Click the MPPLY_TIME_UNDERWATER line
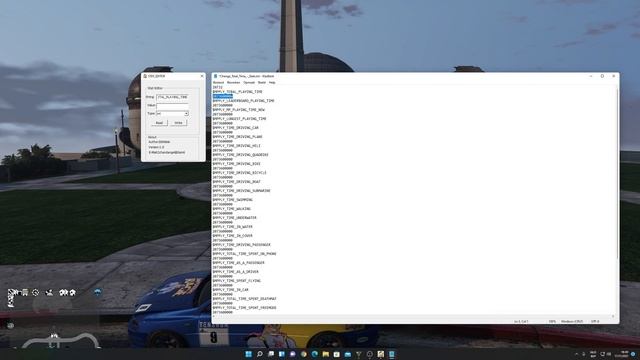Image resolution: width=640 pixels, height=360 pixels. pos(235,218)
